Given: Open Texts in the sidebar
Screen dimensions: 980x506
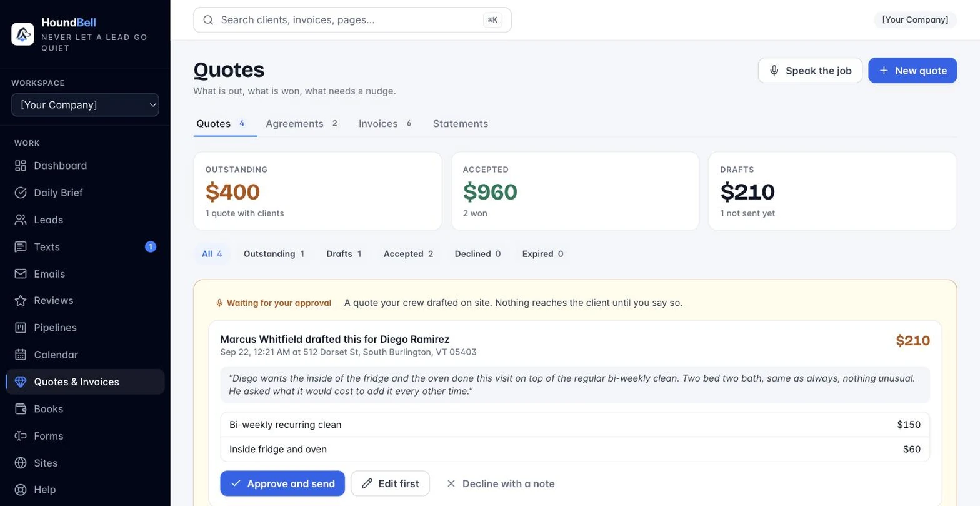Looking at the screenshot, I should [x=85, y=247].
